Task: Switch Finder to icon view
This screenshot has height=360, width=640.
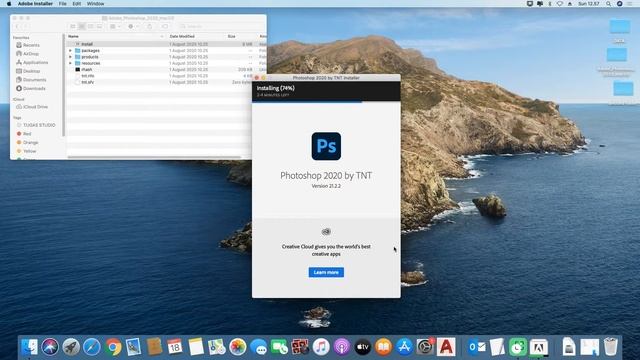Action: click(x=73, y=27)
